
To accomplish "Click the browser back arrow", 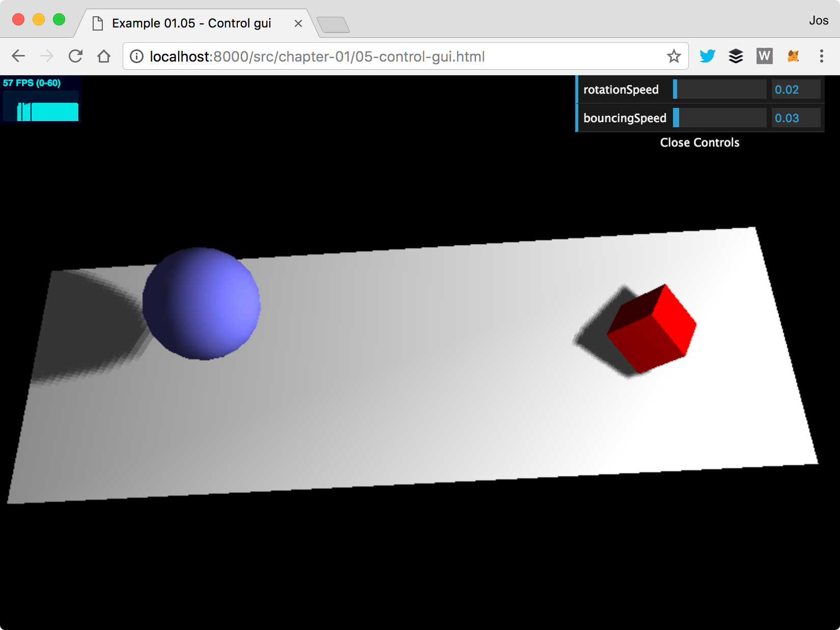I will (18, 56).
